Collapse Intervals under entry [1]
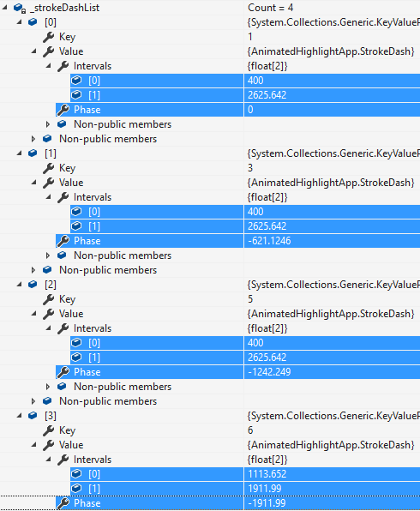The image size is (420, 511). 49,197
